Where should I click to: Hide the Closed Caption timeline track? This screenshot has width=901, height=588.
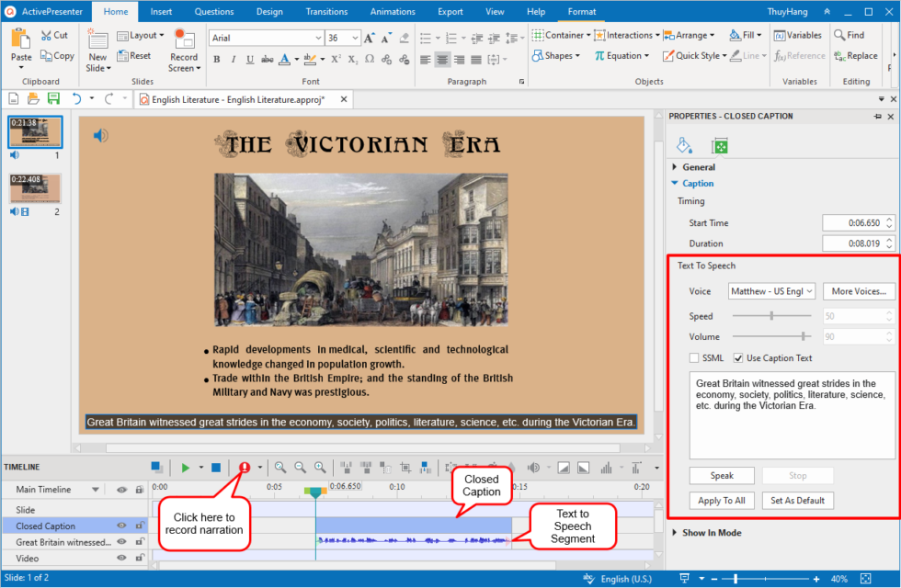pos(120,526)
